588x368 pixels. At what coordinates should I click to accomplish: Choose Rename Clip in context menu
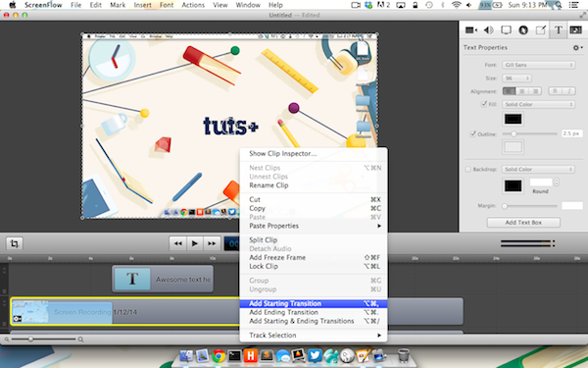[x=314, y=185]
